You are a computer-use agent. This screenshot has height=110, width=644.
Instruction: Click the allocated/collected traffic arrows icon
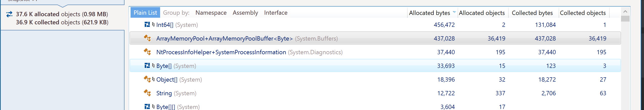click(x=9, y=14)
